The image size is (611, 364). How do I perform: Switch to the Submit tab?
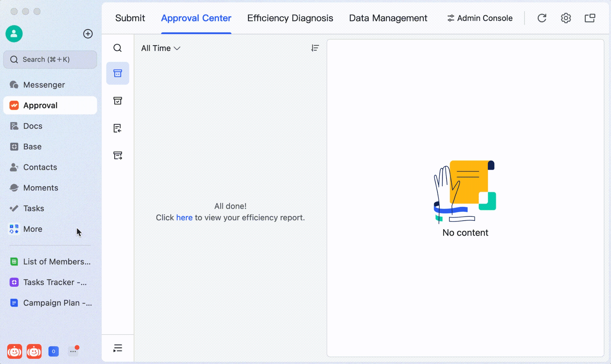click(x=130, y=18)
